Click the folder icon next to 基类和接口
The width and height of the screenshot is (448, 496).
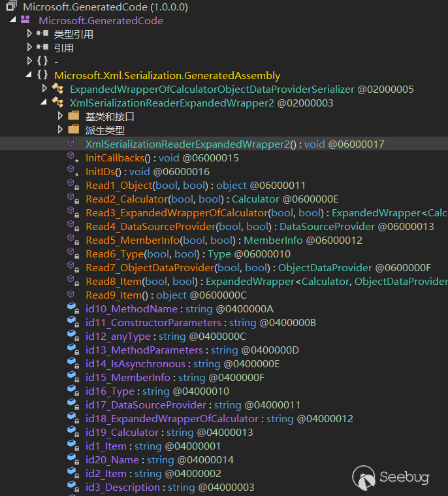click(x=73, y=116)
